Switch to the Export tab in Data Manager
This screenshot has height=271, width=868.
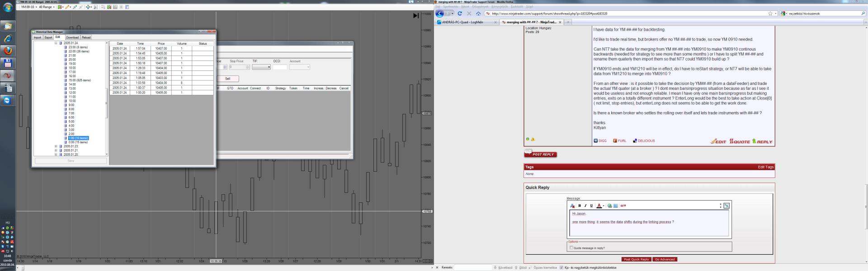tap(48, 37)
